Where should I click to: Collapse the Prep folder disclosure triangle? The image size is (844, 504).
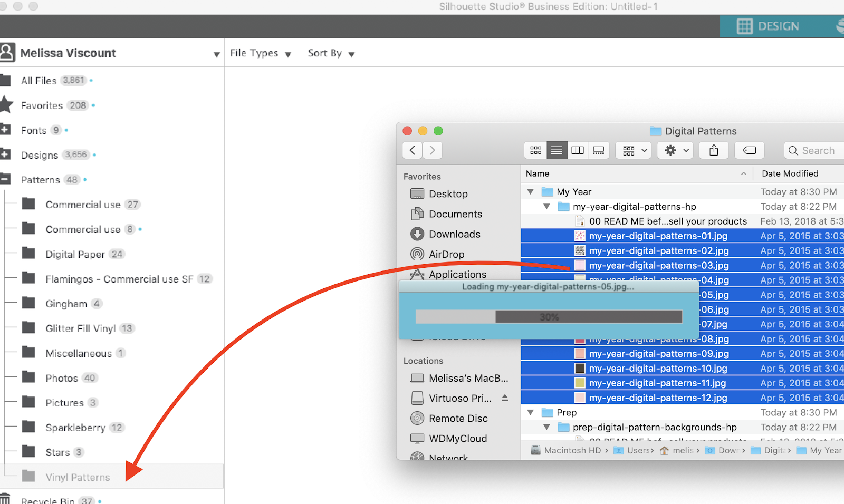pos(531,412)
